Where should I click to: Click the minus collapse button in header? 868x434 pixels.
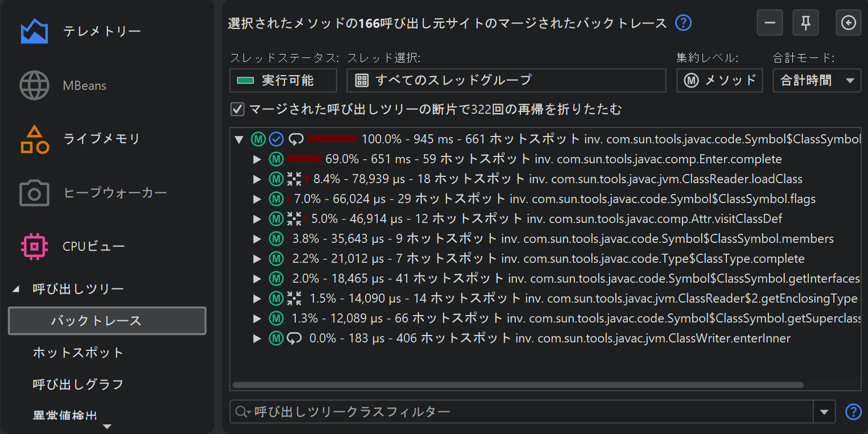(770, 23)
